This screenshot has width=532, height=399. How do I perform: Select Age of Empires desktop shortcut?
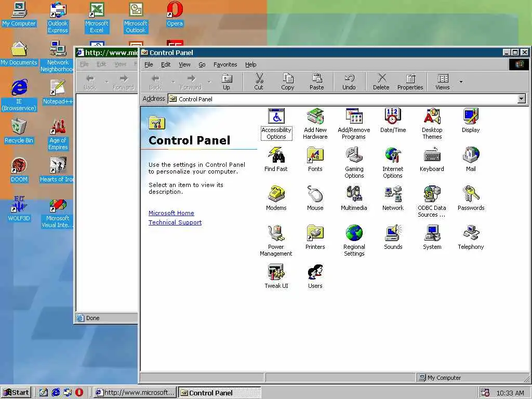coord(58,135)
